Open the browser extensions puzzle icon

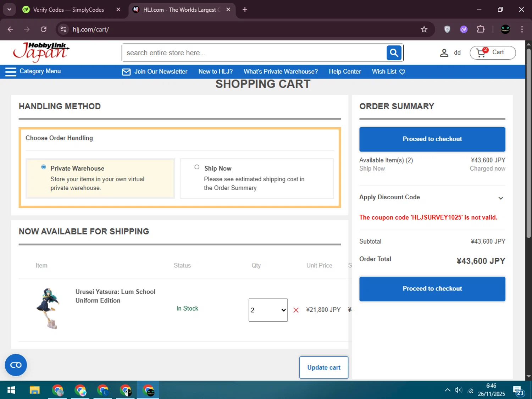coord(481,29)
